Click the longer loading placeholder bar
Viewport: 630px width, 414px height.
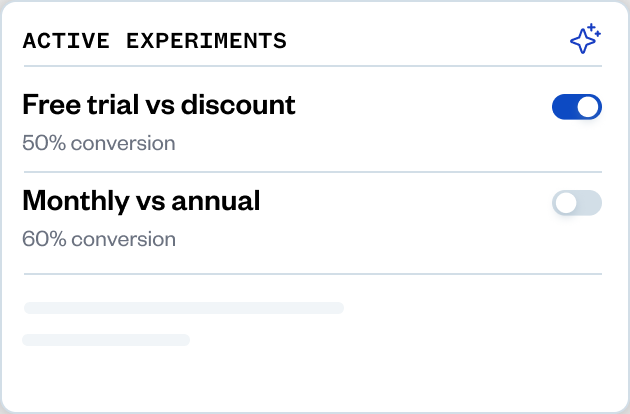183,308
